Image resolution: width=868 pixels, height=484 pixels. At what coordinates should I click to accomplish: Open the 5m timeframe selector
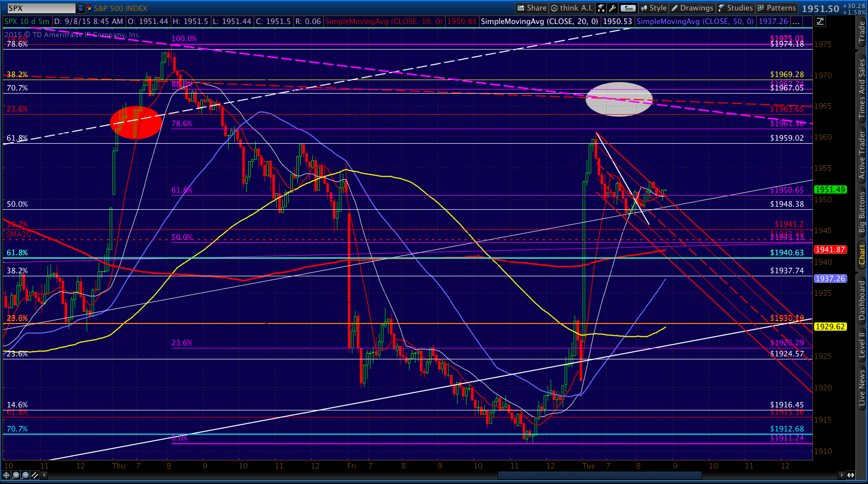[x=628, y=8]
